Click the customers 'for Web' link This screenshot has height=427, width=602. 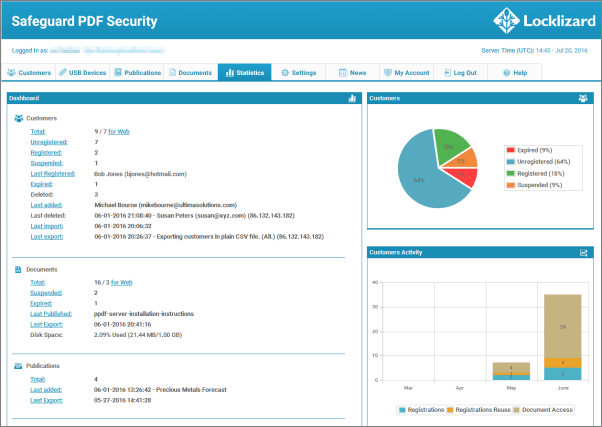119,132
